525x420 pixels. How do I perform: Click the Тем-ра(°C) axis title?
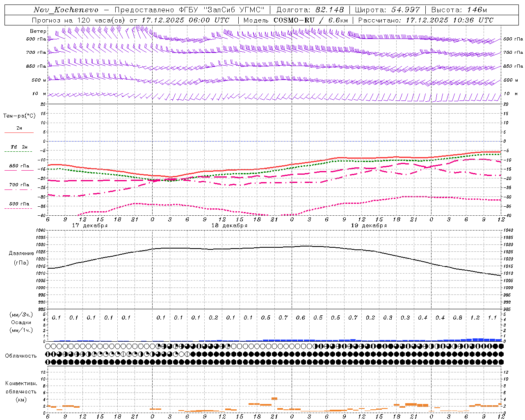(19, 116)
